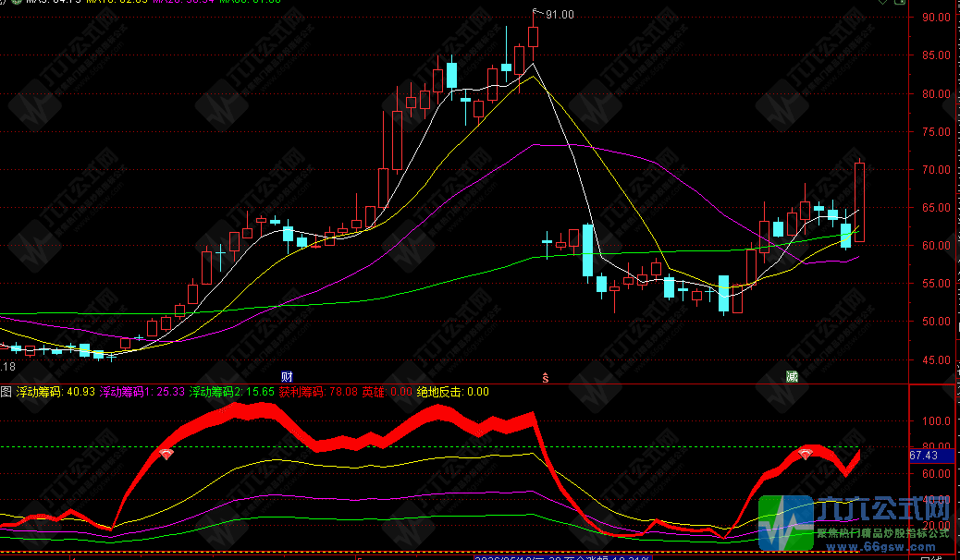
Task: Click the 60.00 label on the lower indicator axis
Action: pos(936,474)
